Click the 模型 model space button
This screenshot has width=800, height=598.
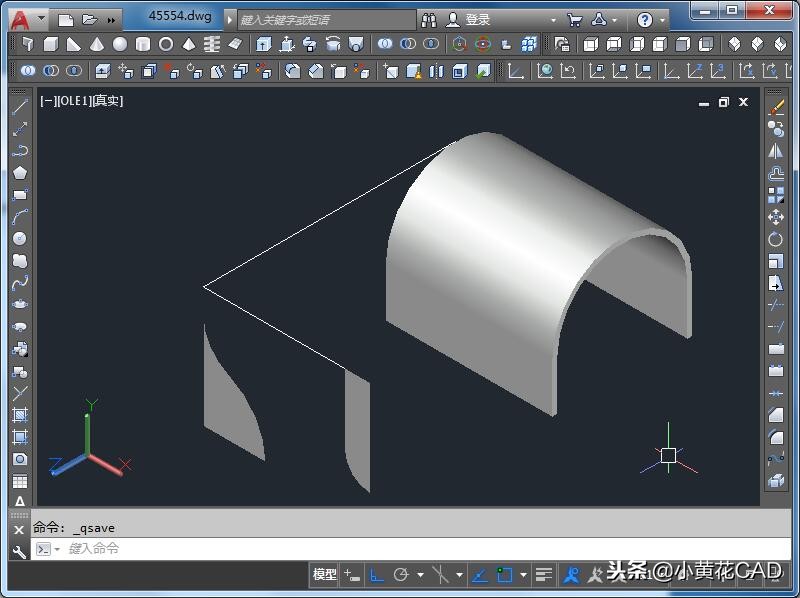324,575
